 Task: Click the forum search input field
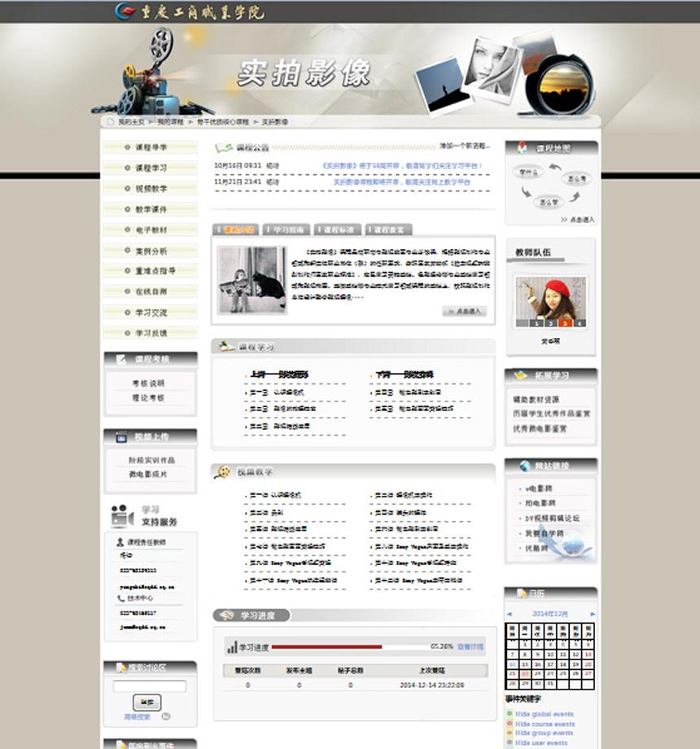click(x=149, y=686)
